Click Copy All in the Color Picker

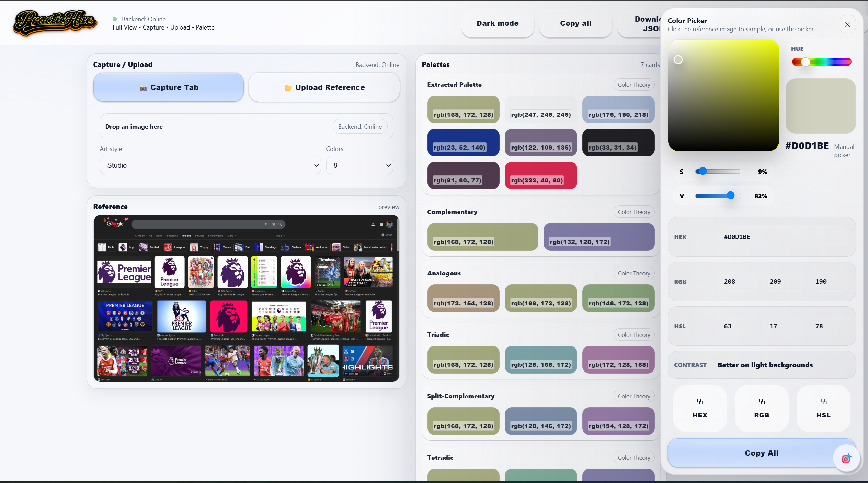tap(761, 453)
